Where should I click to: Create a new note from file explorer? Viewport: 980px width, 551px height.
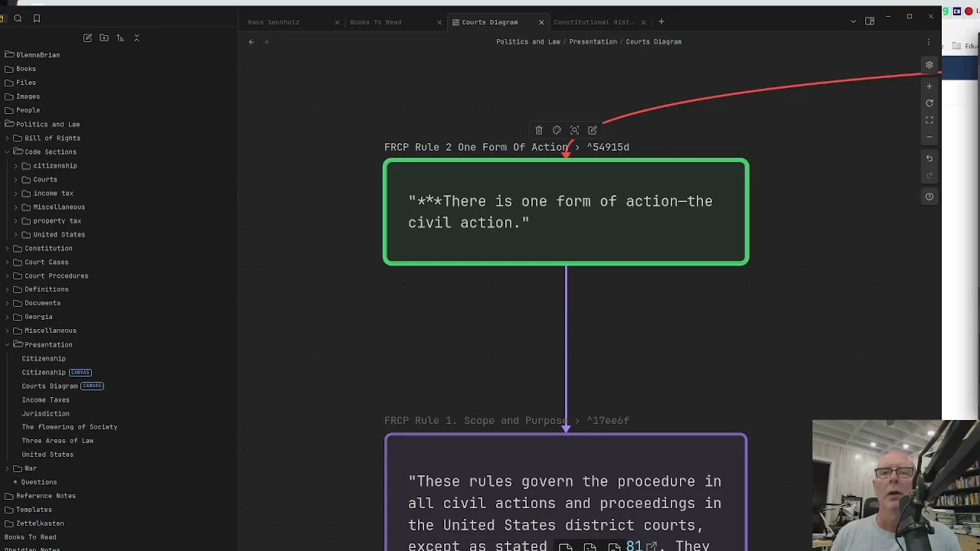coord(87,37)
